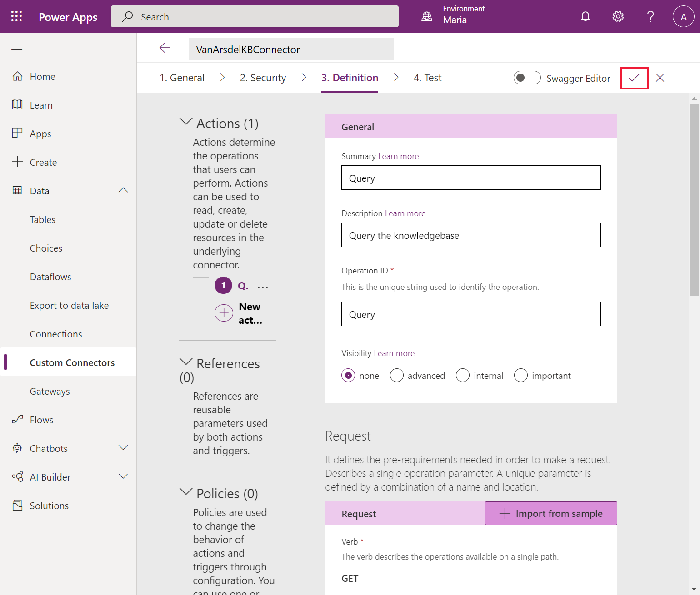Click the Operation ID input field

pos(471,314)
